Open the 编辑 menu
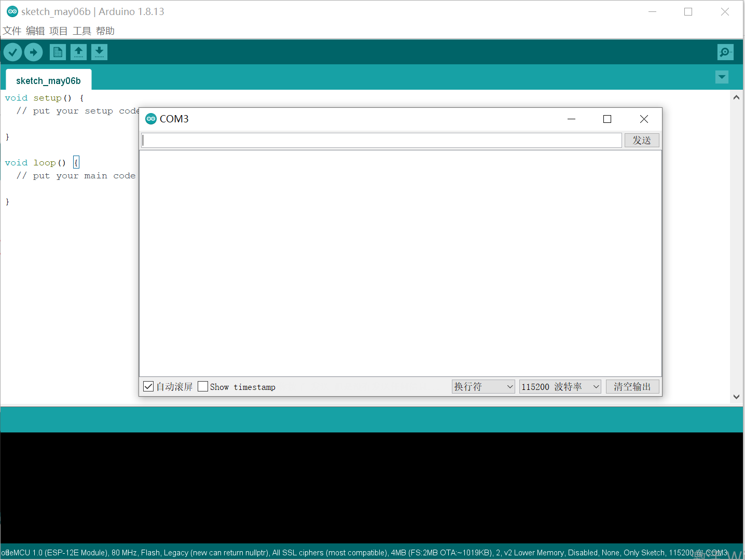The image size is (745, 560). [35, 31]
